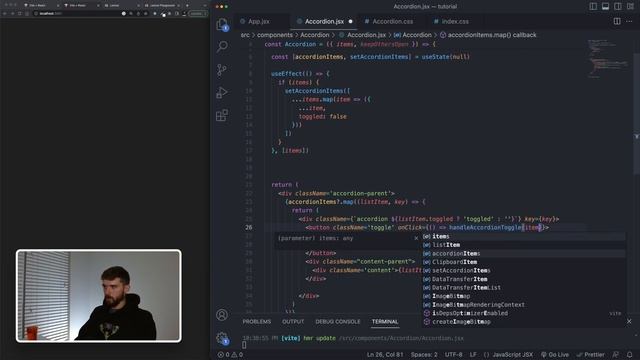
Task: Open the Run and Debug view
Action: [x=222, y=93]
